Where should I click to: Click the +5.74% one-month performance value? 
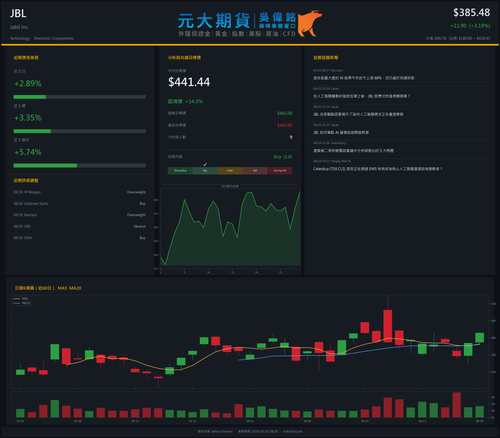[x=28, y=152]
